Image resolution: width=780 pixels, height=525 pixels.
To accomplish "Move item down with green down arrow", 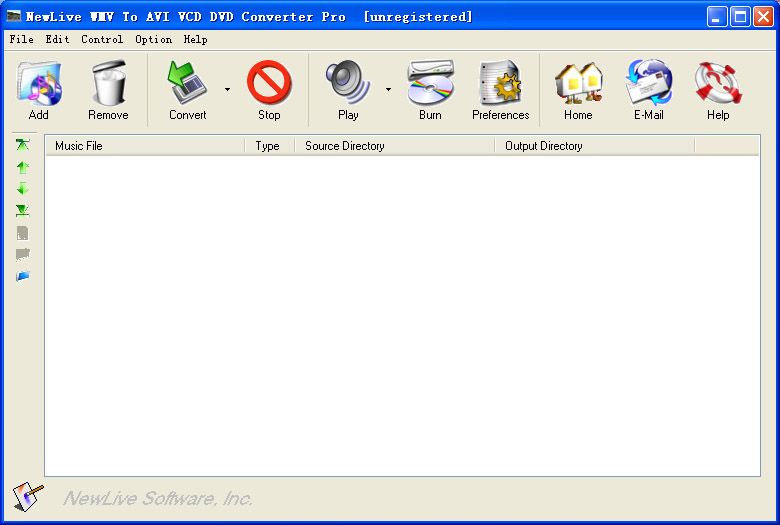I will coord(22,188).
